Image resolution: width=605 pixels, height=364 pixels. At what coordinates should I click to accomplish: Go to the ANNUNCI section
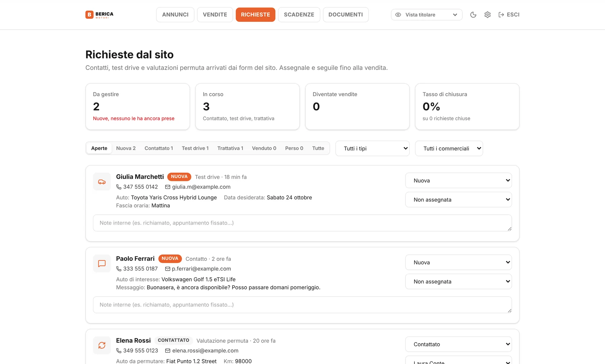pos(175,15)
